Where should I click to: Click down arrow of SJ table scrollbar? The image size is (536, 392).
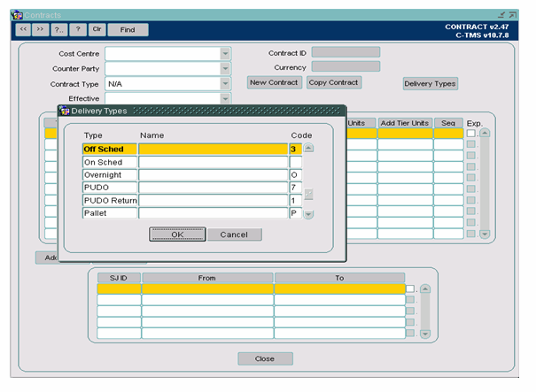(425, 334)
